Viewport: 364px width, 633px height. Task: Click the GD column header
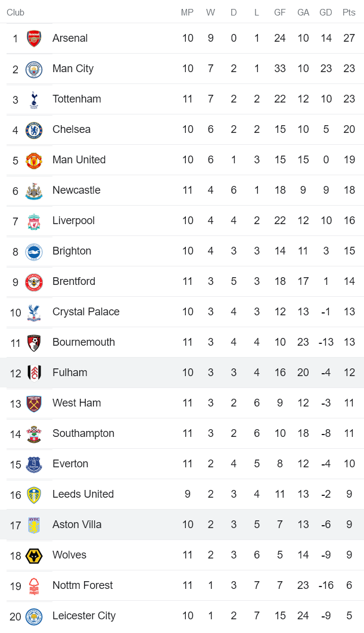[326, 13]
